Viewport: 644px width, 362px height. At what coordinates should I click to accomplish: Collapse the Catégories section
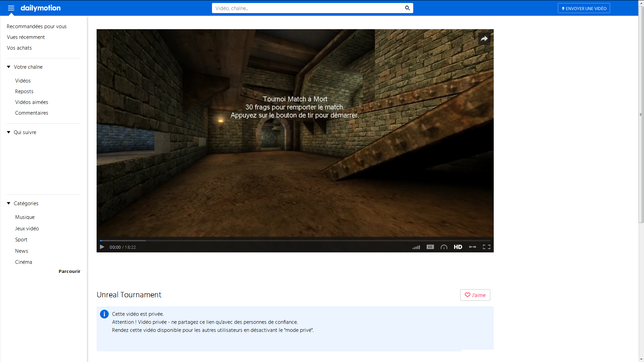pos(23,203)
